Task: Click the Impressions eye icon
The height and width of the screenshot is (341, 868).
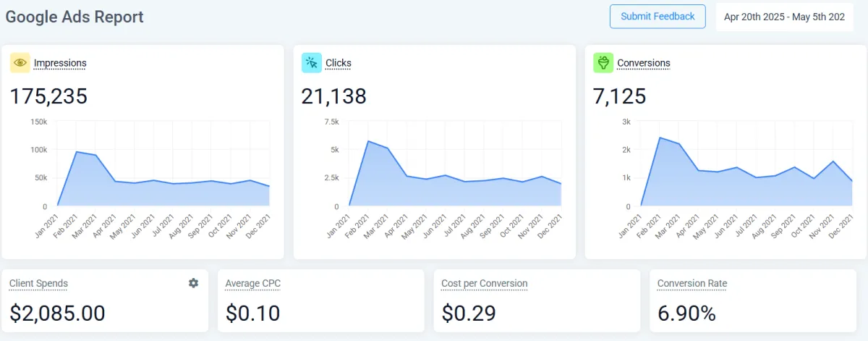Action: click(x=20, y=63)
